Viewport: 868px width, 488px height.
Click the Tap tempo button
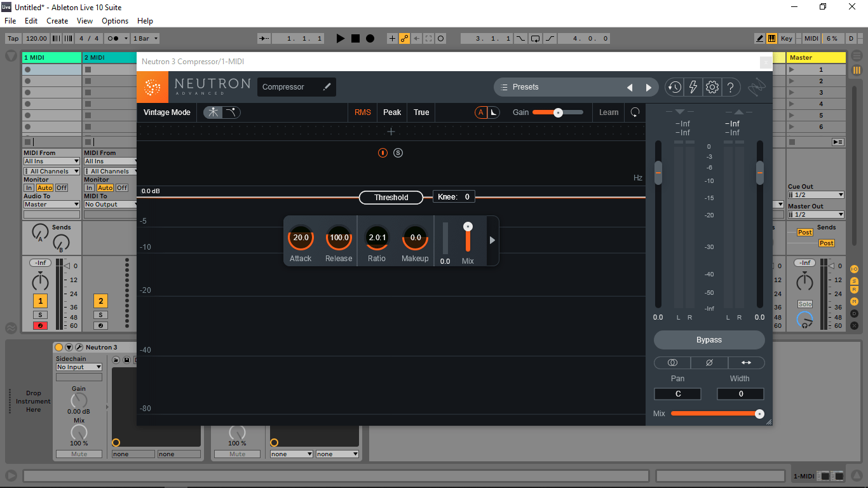point(13,38)
